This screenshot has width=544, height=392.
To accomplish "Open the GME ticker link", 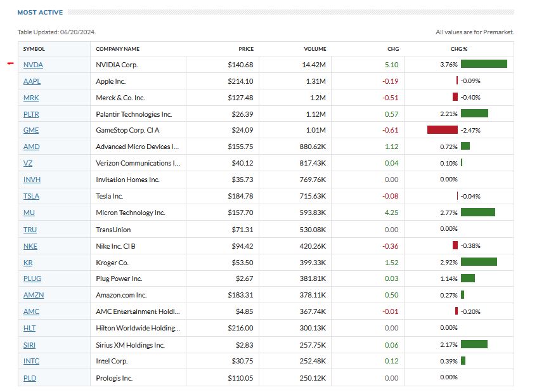I will click(31, 131).
